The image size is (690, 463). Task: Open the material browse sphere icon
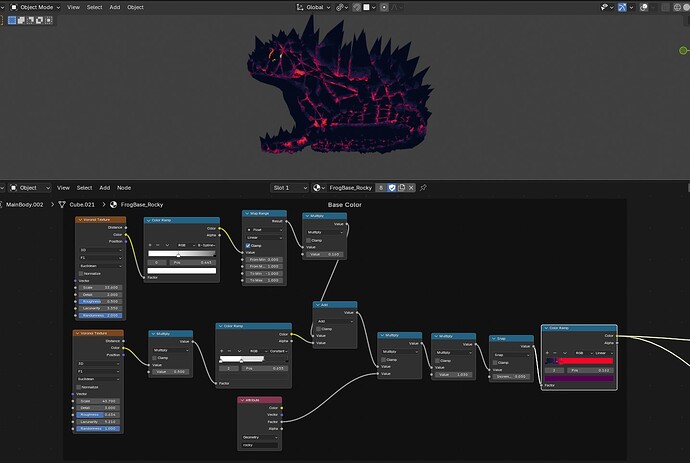[319, 188]
